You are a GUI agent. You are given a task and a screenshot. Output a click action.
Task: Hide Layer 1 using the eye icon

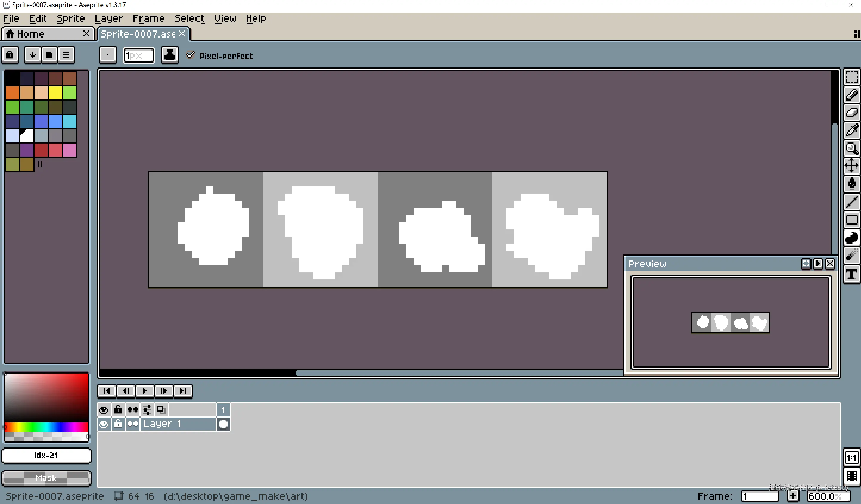(x=104, y=424)
